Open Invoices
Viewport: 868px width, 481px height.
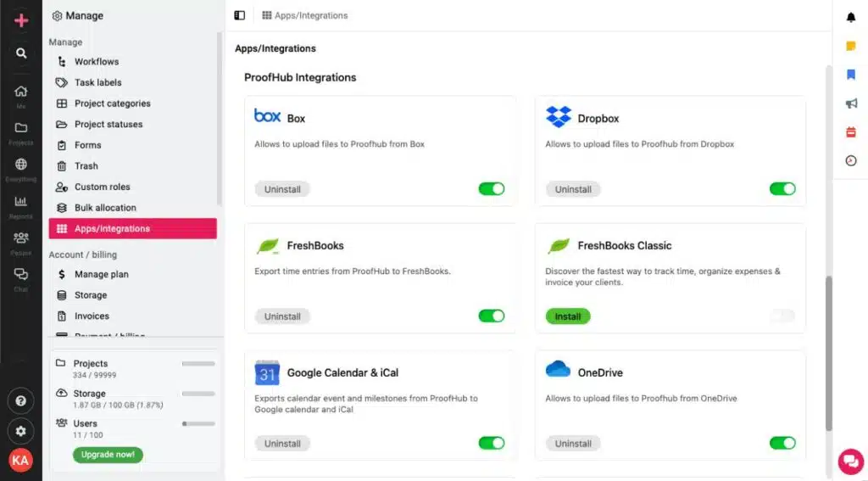point(133,316)
